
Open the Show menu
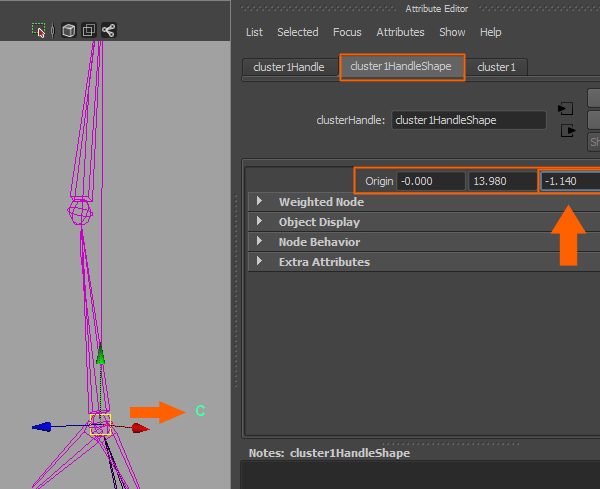[452, 32]
